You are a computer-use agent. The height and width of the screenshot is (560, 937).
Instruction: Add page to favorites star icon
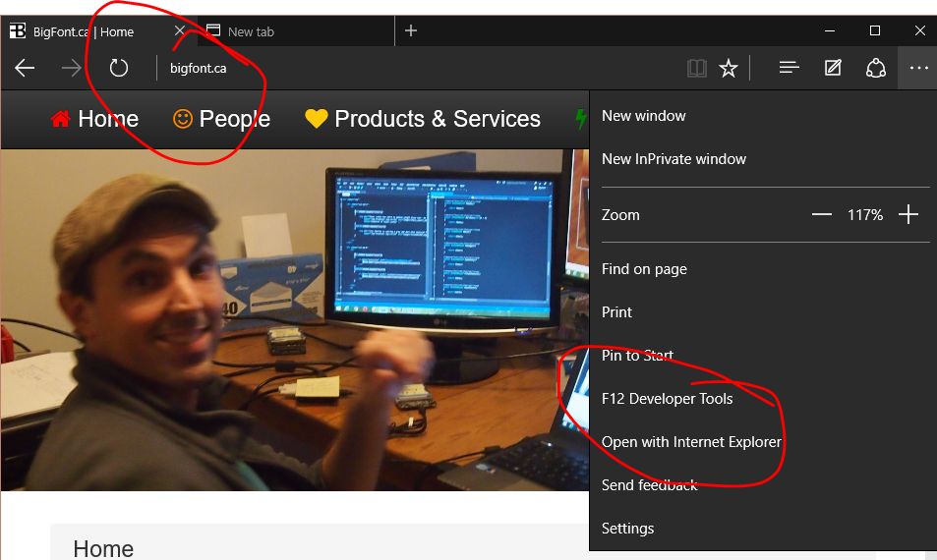coord(728,68)
